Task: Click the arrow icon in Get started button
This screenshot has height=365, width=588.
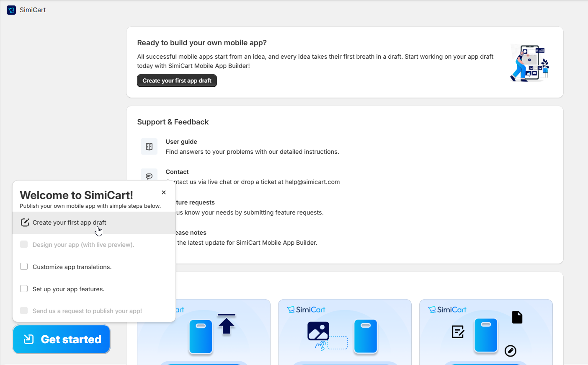Action: click(28, 339)
